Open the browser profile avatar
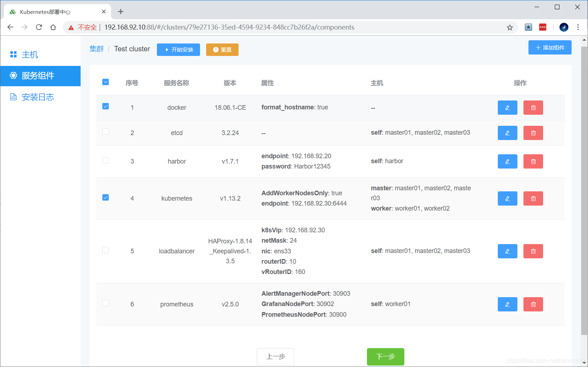Image resolution: width=588 pixels, height=367 pixels. click(x=564, y=27)
